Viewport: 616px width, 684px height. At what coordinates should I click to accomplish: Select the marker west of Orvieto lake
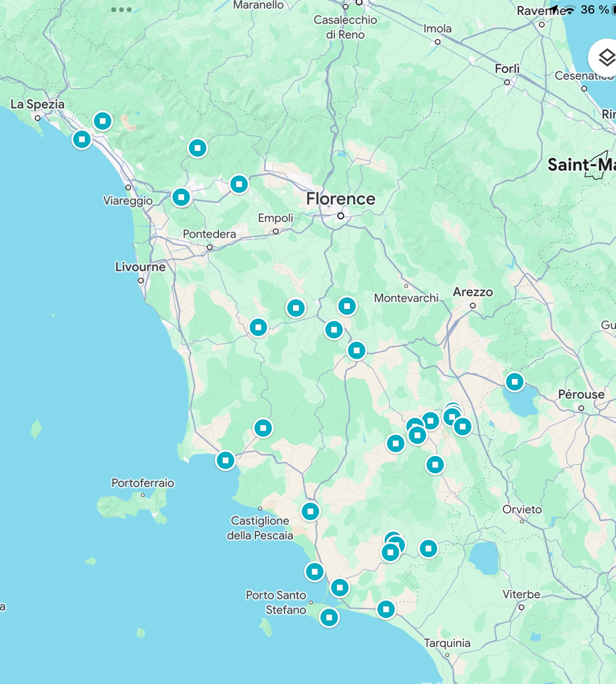pos(429,549)
